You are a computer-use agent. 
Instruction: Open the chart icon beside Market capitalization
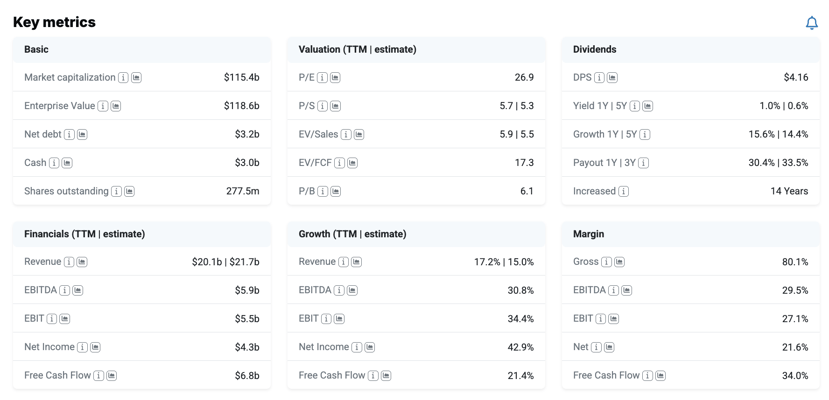[136, 78]
